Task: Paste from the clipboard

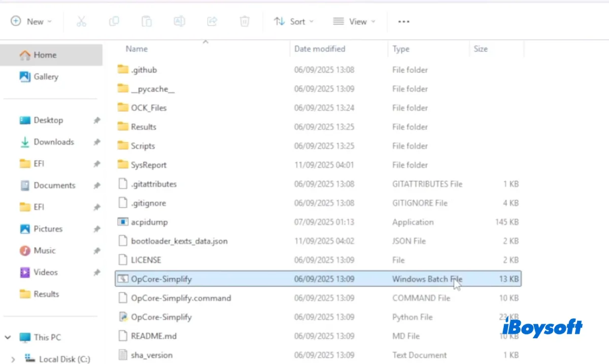Action: click(x=146, y=21)
